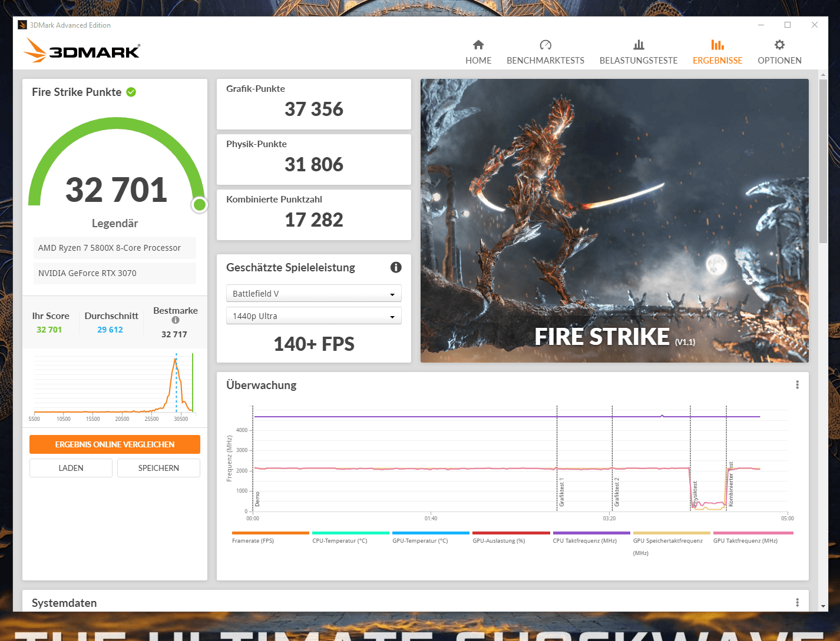Click the Laden button

[71, 468]
